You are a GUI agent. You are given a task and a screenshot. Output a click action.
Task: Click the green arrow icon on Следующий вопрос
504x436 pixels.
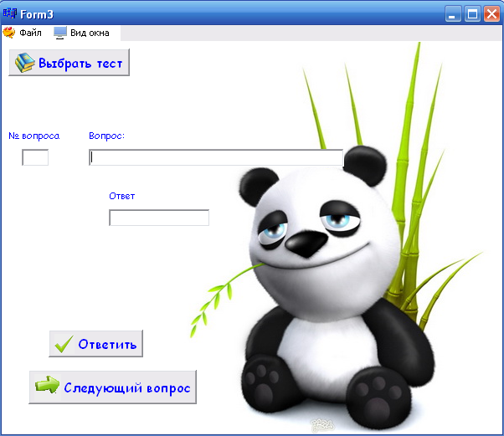click(47, 385)
